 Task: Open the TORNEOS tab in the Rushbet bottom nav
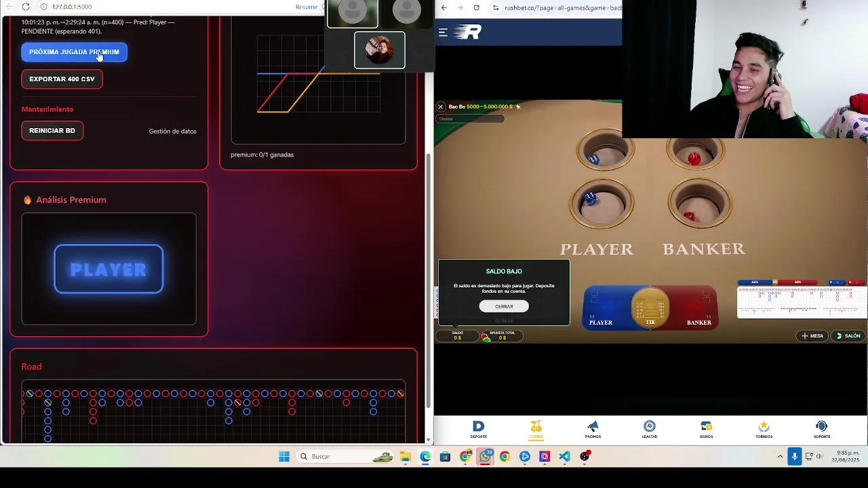pos(764,429)
